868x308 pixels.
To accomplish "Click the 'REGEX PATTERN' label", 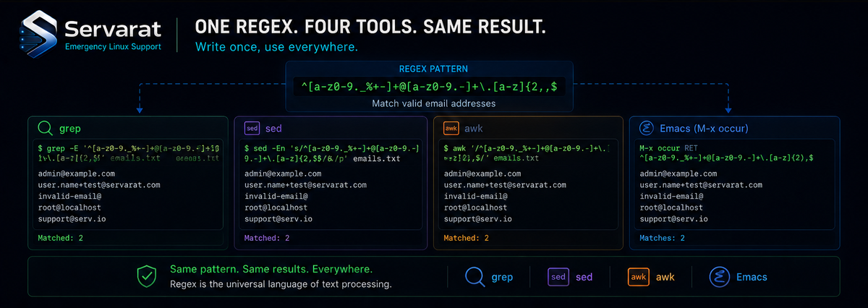I will click(433, 69).
